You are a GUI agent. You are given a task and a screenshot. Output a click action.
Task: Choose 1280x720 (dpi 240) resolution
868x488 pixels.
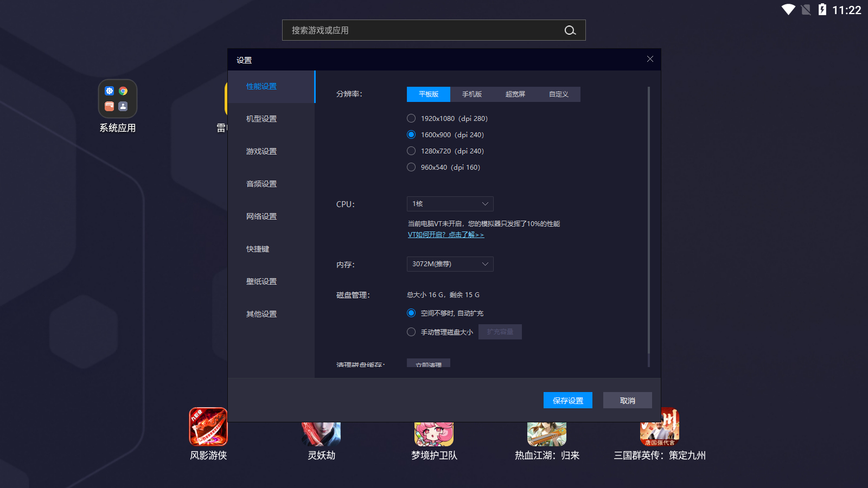click(411, 151)
